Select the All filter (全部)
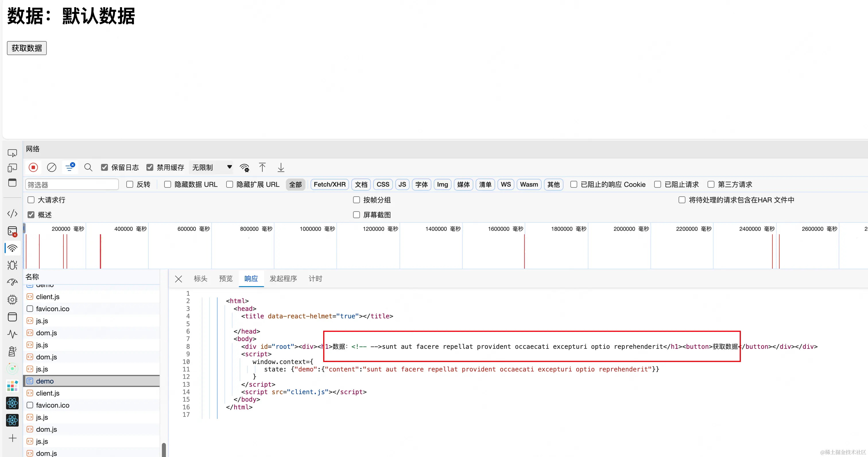Image resolution: width=868 pixels, height=457 pixels. (x=296, y=185)
